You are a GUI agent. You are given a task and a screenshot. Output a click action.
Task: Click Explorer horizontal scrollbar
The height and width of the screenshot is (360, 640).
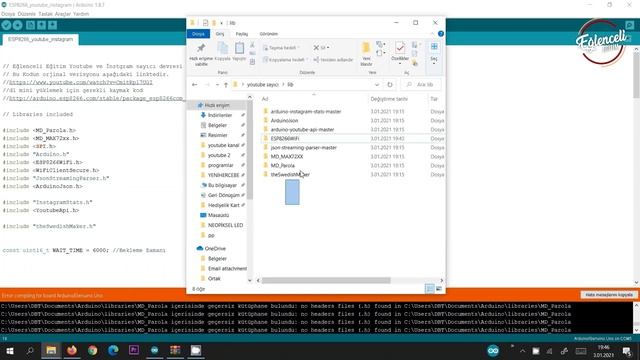pyautogui.click(x=326, y=280)
